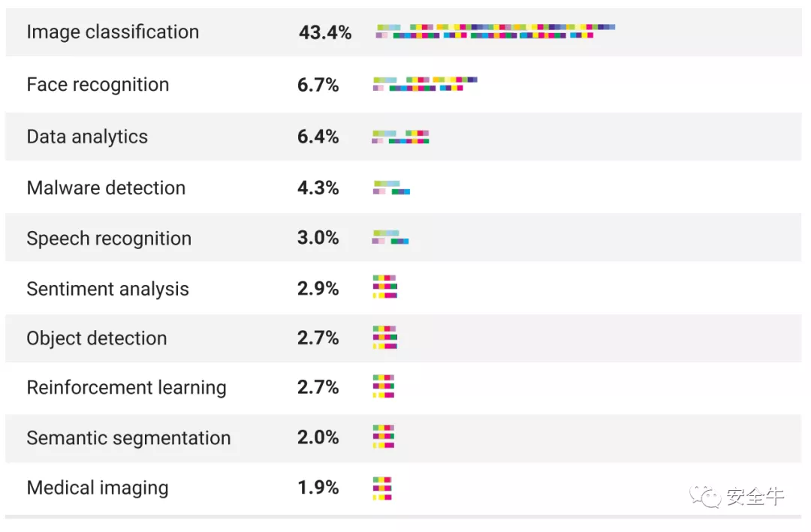This screenshot has height=532, width=811.
Task: Select the Sentiment analysis label
Action: tap(107, 289)
